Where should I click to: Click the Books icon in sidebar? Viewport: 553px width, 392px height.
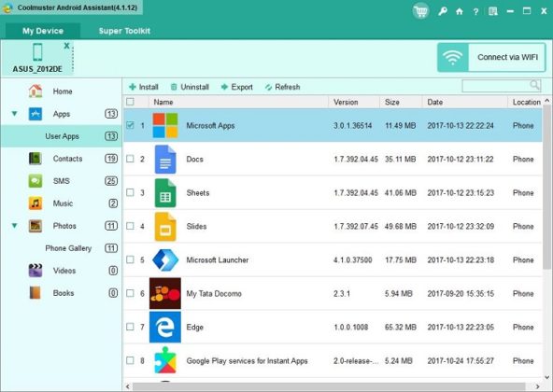point(35,293)
